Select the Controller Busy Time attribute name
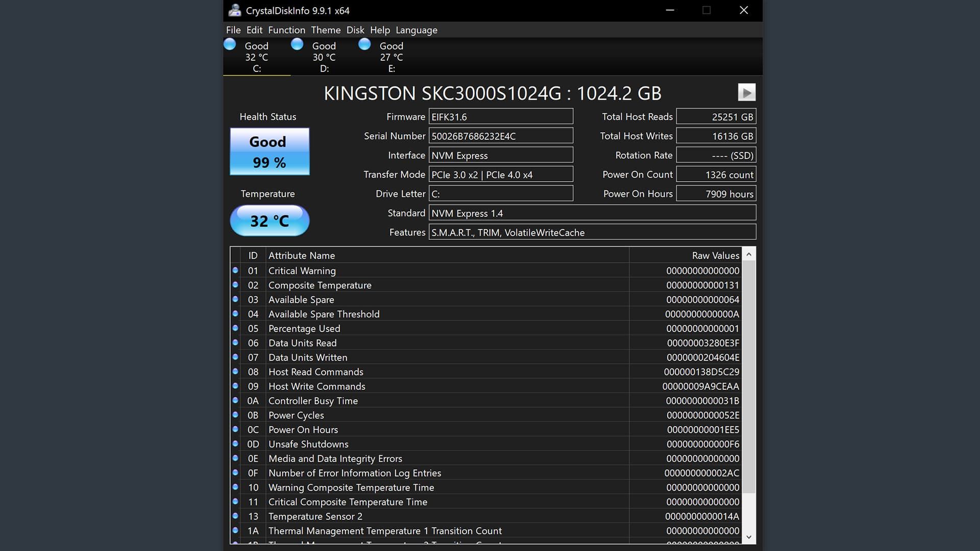Viewport: 980px width, 551px height. click(313, 401)
